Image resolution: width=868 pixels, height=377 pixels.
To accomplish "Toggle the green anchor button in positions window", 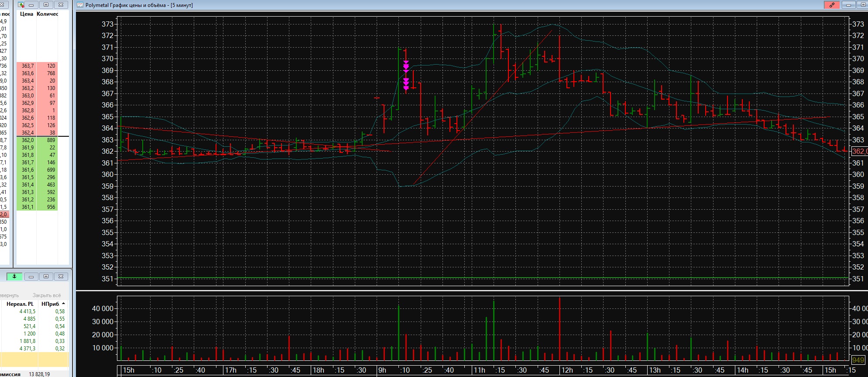I will point(14,277).
